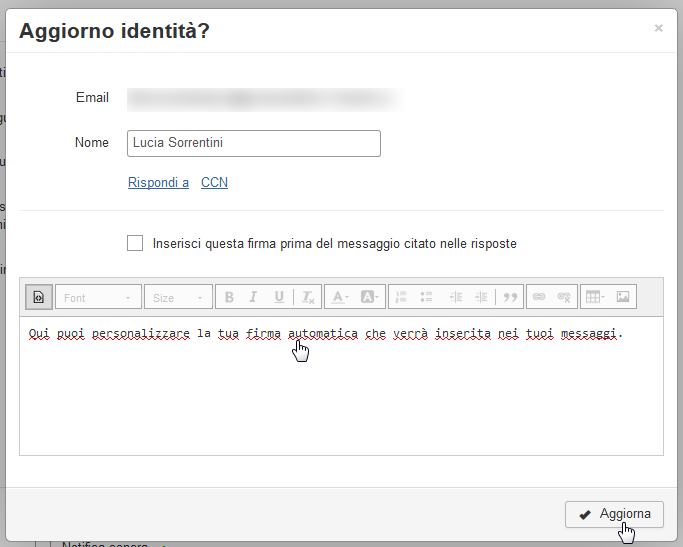Toggle the HTML source mode icon
The width and height of the screenshot is (683, 547).
click(39, 297)
